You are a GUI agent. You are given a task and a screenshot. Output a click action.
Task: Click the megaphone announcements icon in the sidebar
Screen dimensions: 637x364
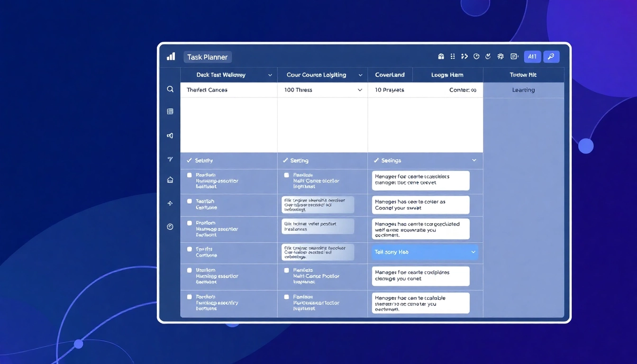click(x=170, y=135)
